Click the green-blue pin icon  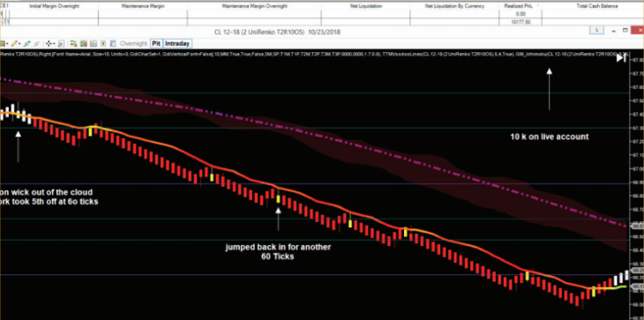[x=27, y=43]
